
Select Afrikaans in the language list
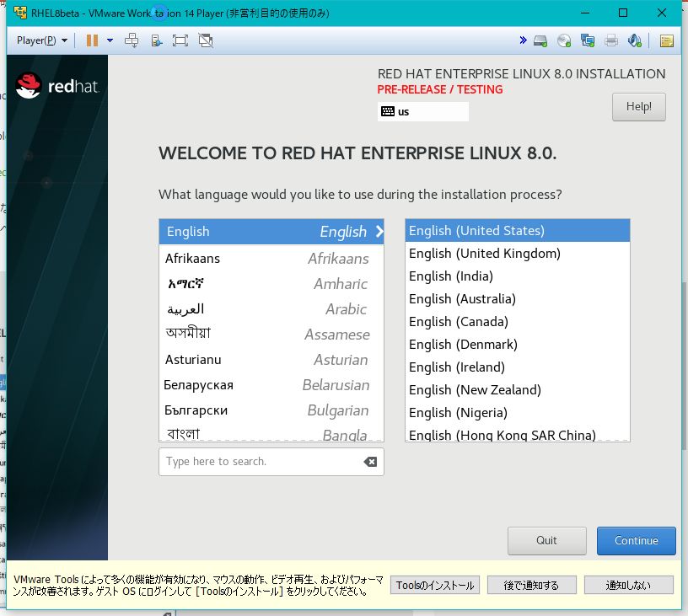(271, 258)
